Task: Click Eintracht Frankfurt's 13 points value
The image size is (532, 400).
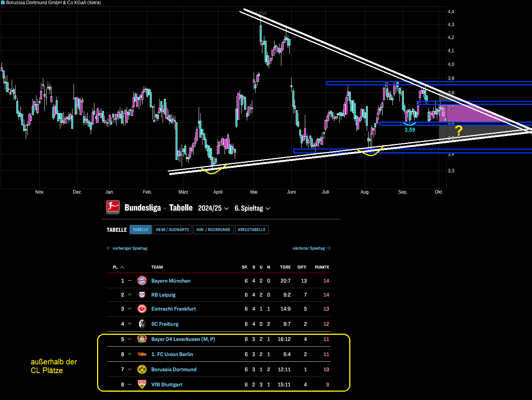Action: coord(326,309)
